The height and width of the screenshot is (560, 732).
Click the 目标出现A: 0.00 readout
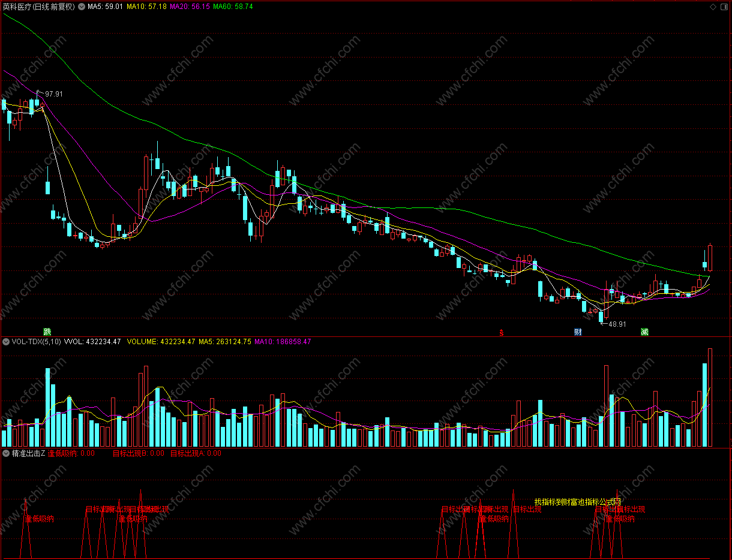pos(196,453)
